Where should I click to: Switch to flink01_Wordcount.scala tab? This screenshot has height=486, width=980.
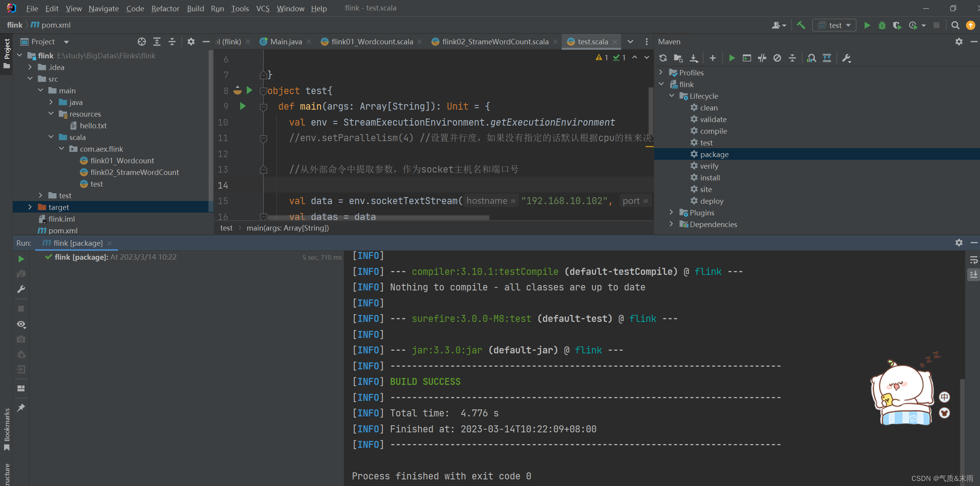tap(372, 42)
